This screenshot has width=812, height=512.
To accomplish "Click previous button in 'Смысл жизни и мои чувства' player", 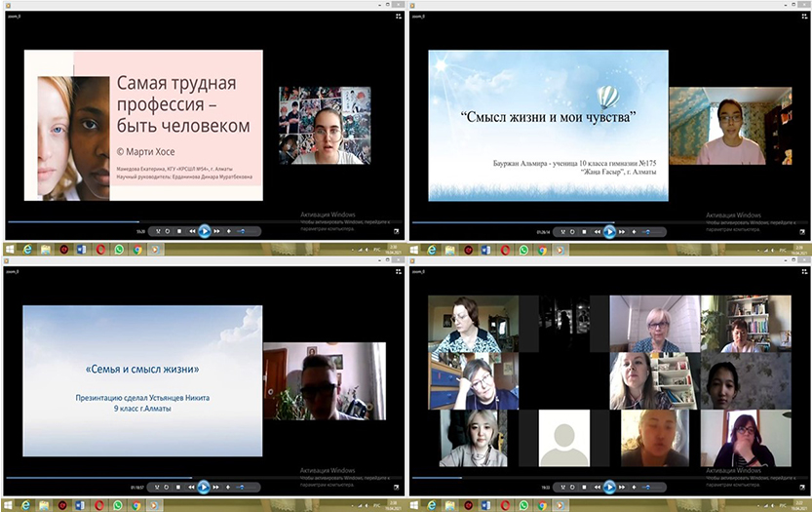I will pyautogui.click(x=597, y=231).
